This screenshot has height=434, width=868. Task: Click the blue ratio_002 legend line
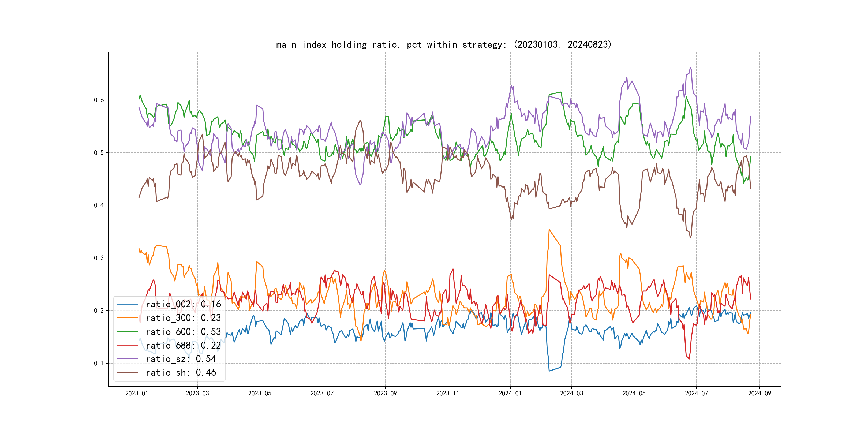pyautogui.click(x=128, y=304)
